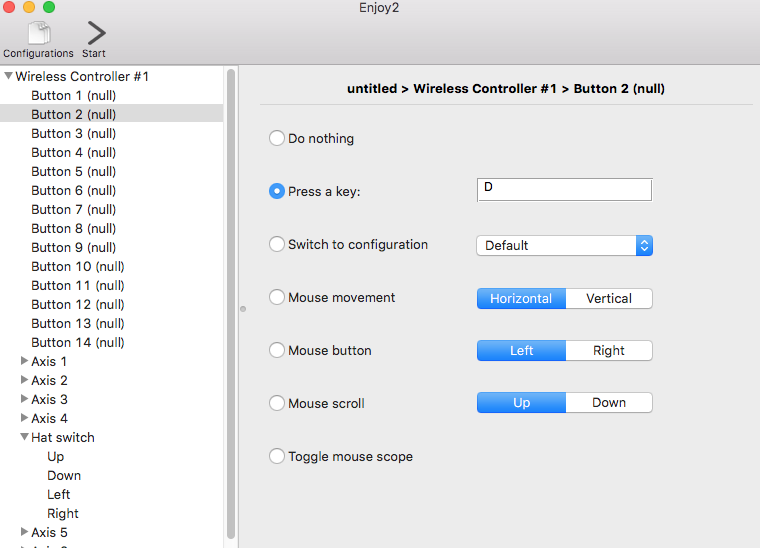760x548 pixels.
Task: Open the Default configuration dropdown
Action: tap(565, 246)
